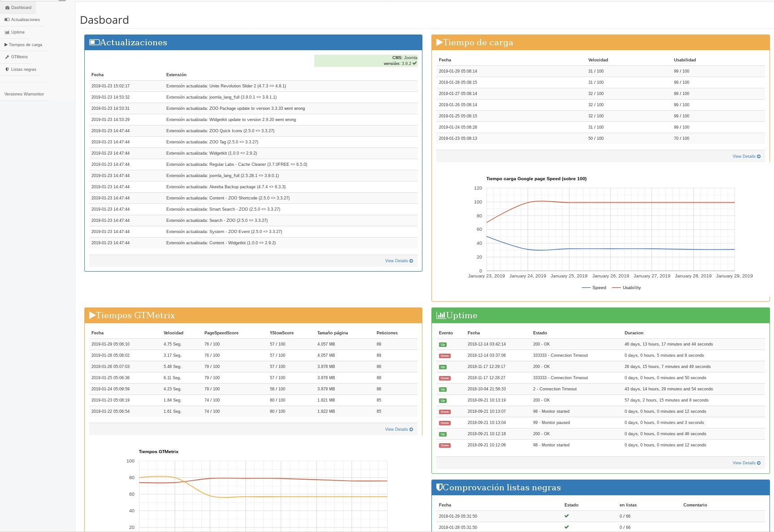Click the green check for 2019-01-28 05:31:50 blacklist row

click(x=567, y=527)
